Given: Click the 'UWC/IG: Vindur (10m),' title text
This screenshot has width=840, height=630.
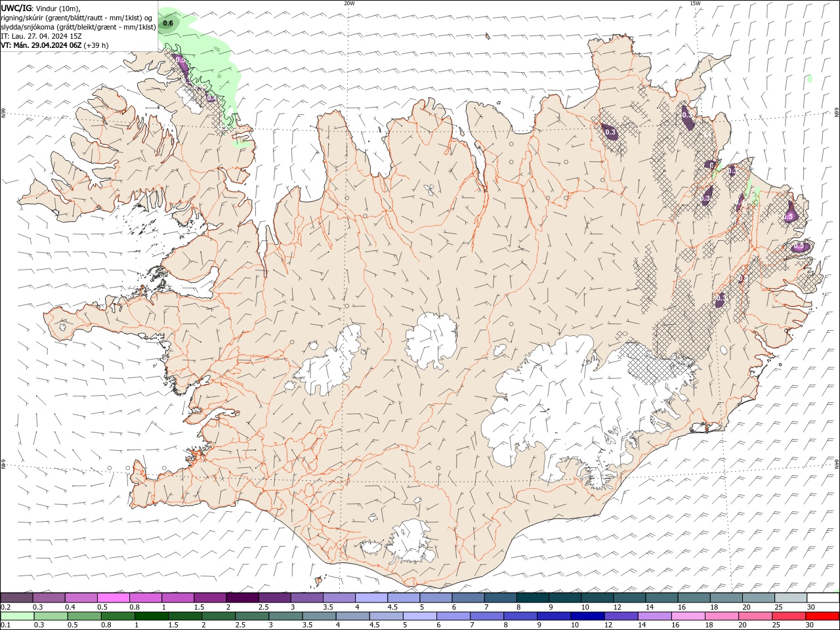Looking at the screenshot, I should pos(41,8).
